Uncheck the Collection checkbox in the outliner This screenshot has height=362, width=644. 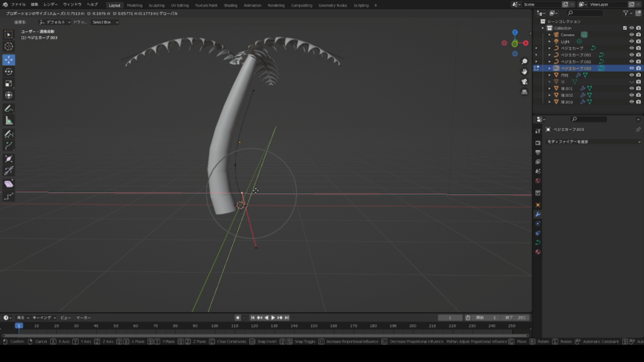coord(625,28)
